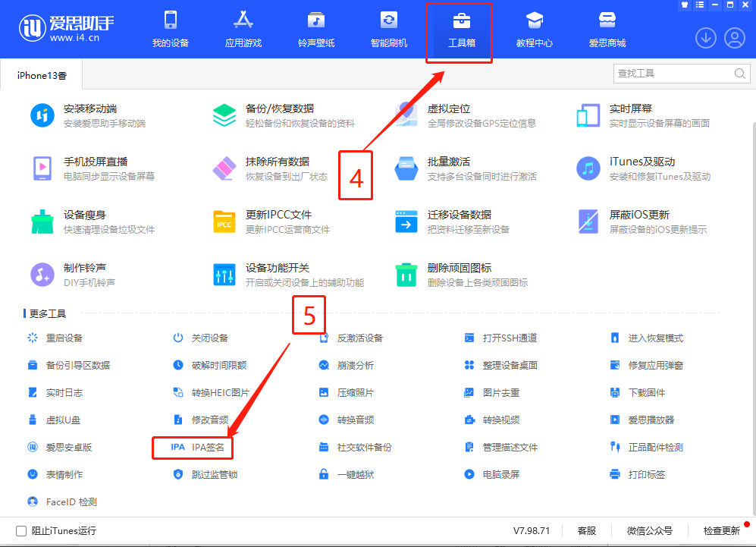Click 检查更新 button

coord(721,531)
